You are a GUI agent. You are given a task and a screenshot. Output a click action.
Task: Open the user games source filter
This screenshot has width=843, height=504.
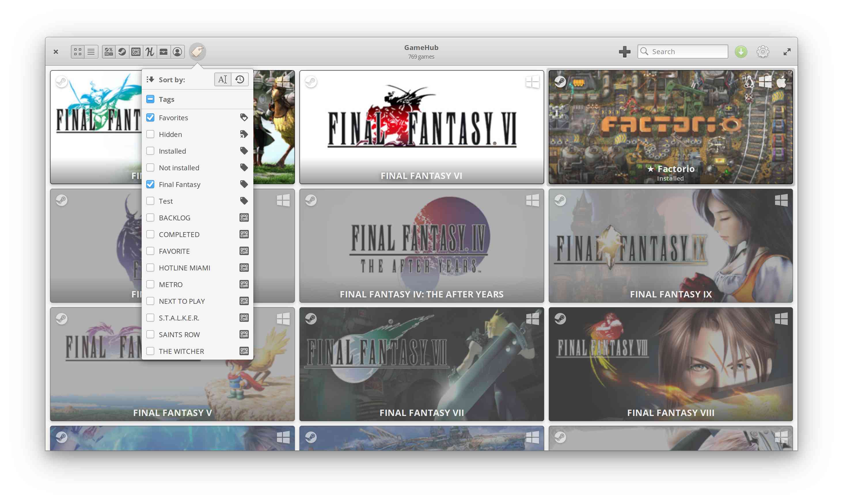pos(177,51)
